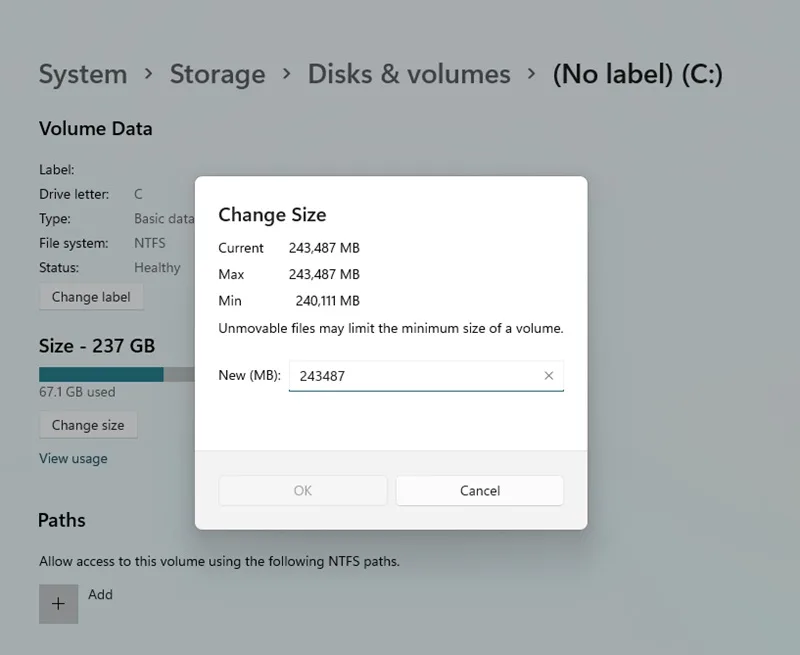Click the Change label button

[91, 297]
